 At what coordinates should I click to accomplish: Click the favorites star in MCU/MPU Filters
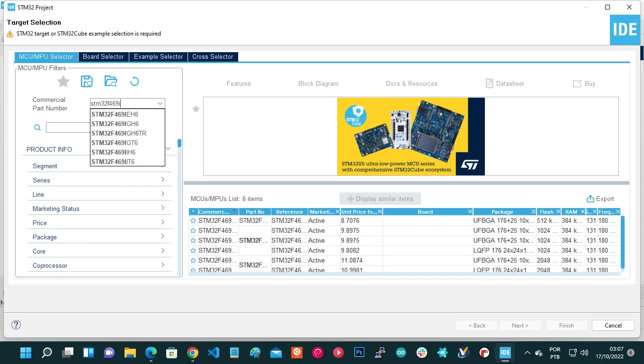(x=63, y=82)
